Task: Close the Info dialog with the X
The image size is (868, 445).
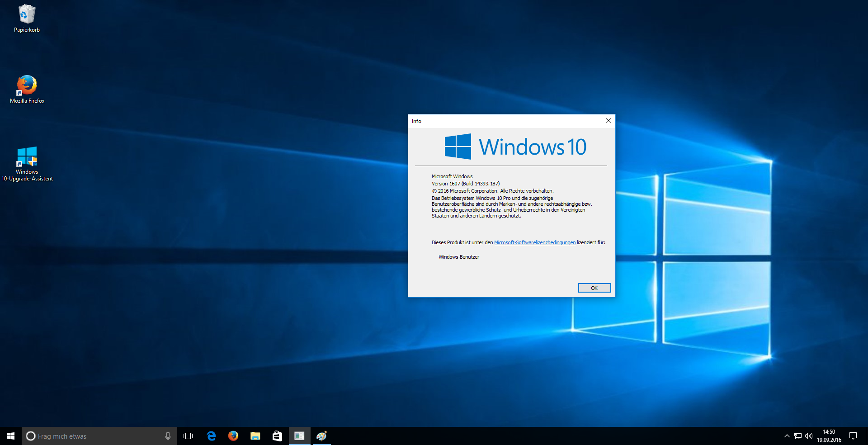Action: pyautogui.click(x=609, y=121)
